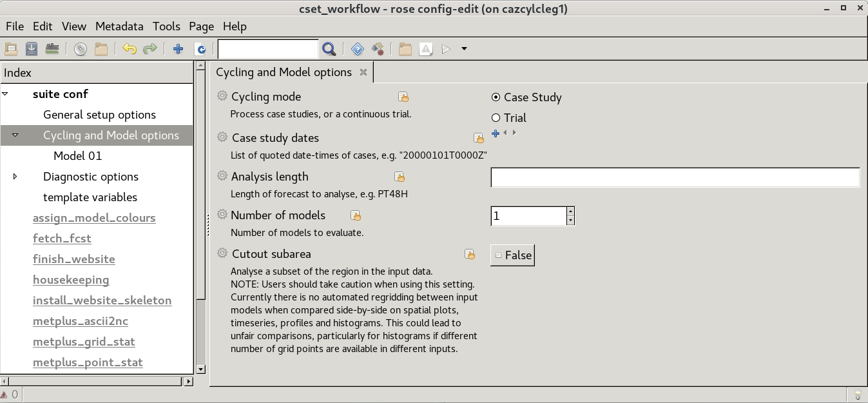
Task: Click the warning triangle Suite Engine icon
Action: (x=426, y=49)
